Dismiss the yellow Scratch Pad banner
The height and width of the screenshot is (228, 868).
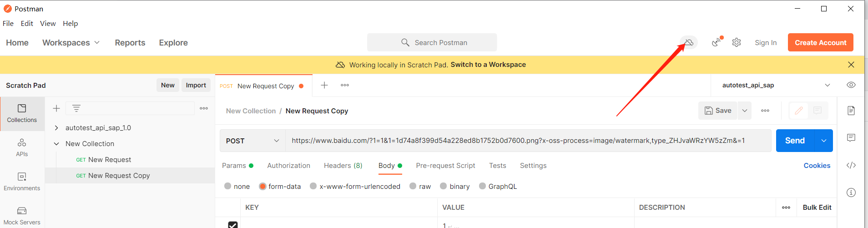(x=851, y=65)
